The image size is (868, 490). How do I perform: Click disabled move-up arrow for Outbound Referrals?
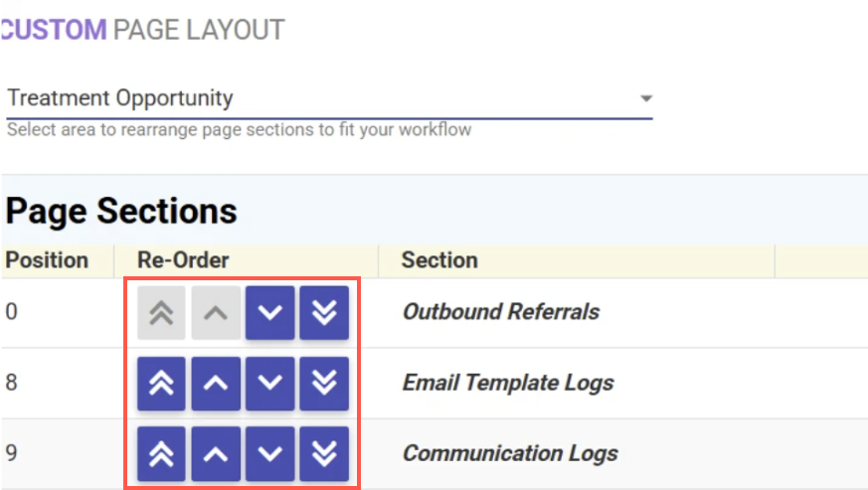[x=216, y=313]
